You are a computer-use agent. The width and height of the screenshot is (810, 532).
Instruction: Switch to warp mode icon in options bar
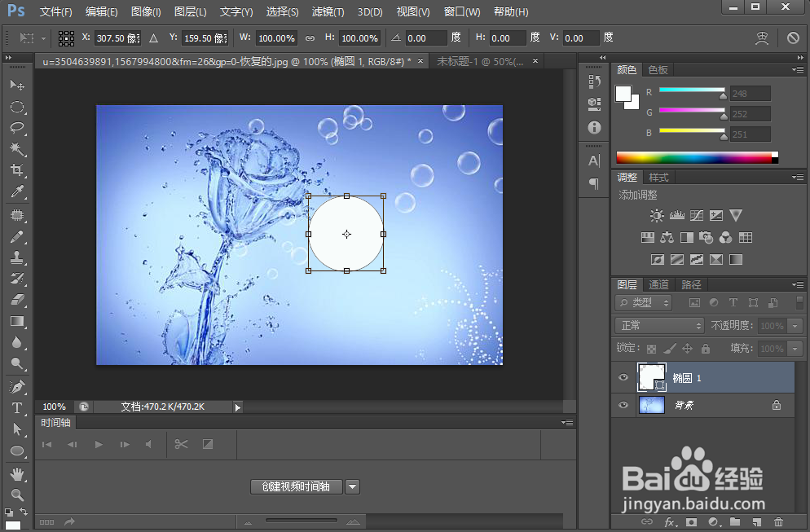click(x=762, y=37)
